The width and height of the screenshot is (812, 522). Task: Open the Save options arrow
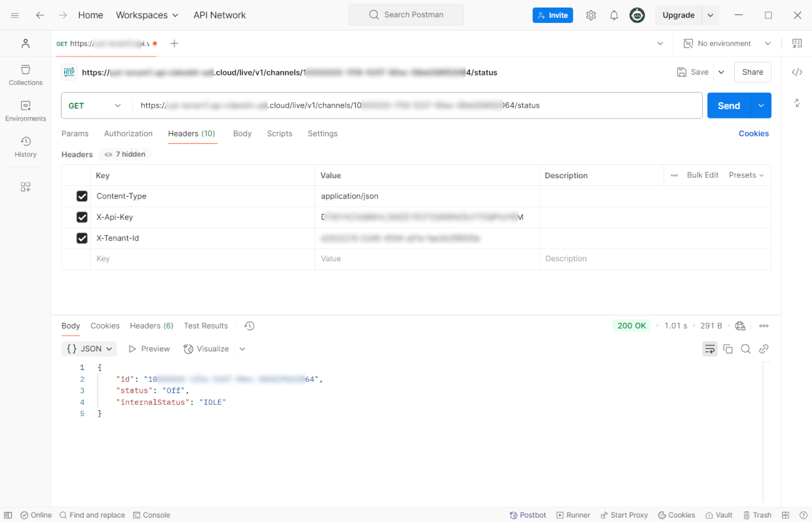[721, 72]
